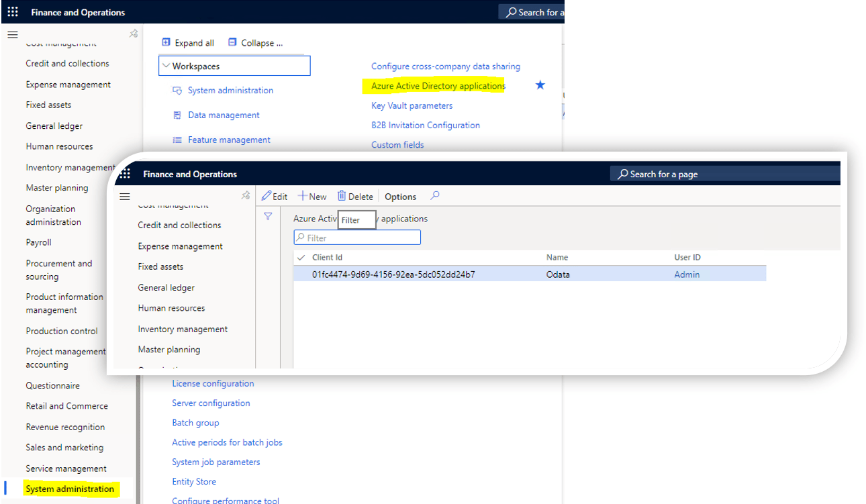Open app launcher waffle in front window
Image resolution: width=866 pixels, height=504 pixels.
pyautogui.click(x=125, y=174)
